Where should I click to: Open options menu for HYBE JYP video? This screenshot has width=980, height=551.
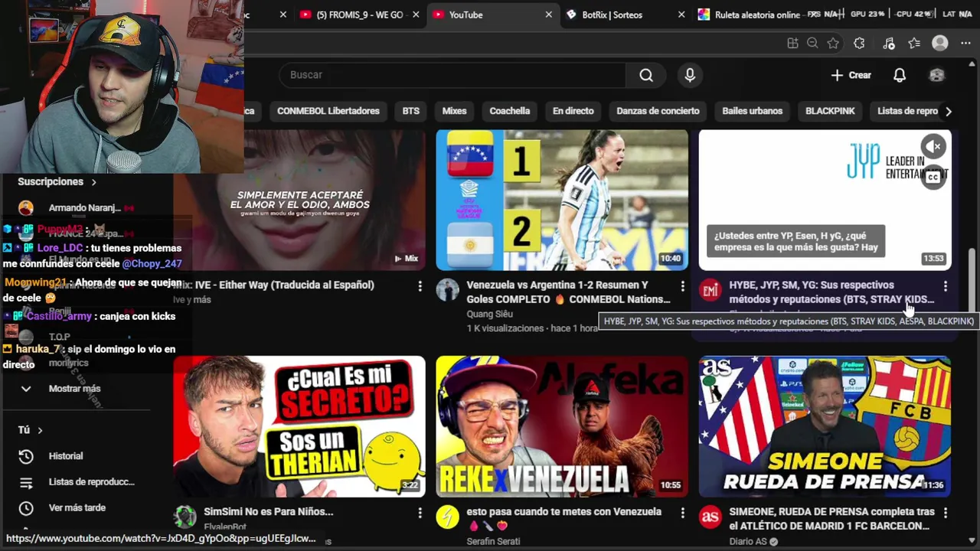tap(946, 285)
